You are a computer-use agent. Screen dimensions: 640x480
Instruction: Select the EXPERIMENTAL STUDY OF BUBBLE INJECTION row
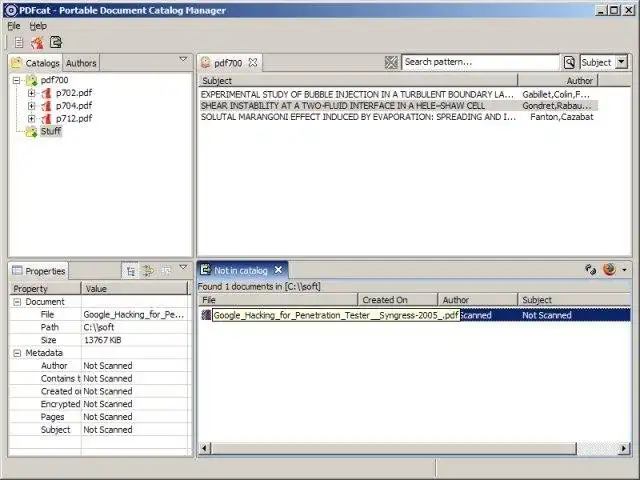point(398,94)
